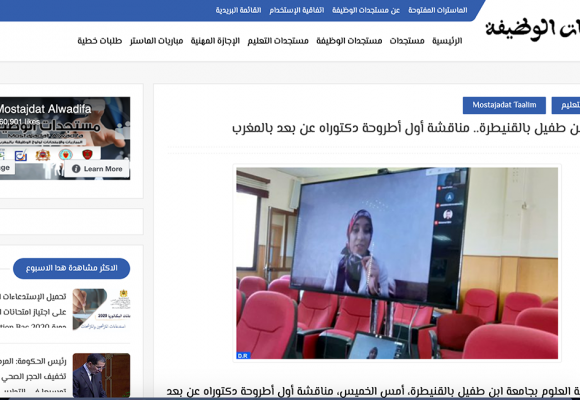Open الماسترات المفتوحة link in top bar
580x400 pixels.
pyautogui.click(x=438, y=10)
